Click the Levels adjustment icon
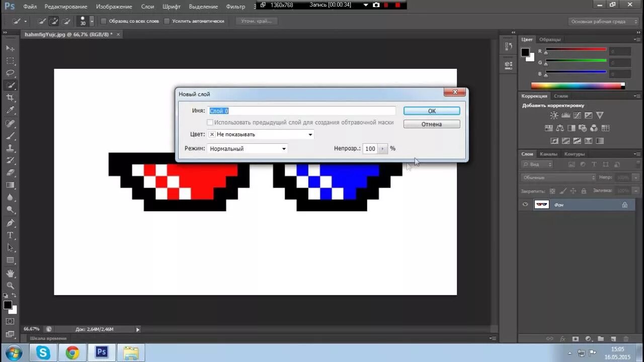Image resolution: width=644 pixels, height=362 pixels. [x=566, y=116]
